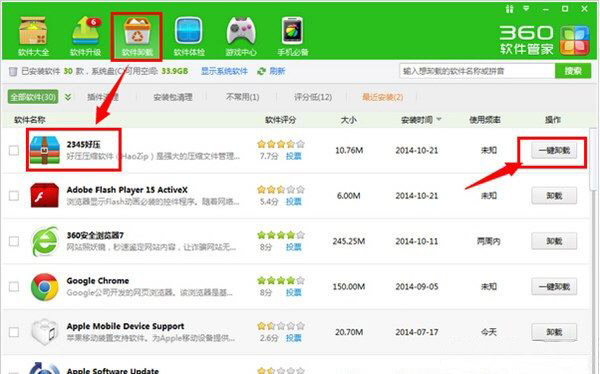The width and height of the screenshot is (600, 374).
Task: Check the box for Google Chrome
Action: [14, 286]
